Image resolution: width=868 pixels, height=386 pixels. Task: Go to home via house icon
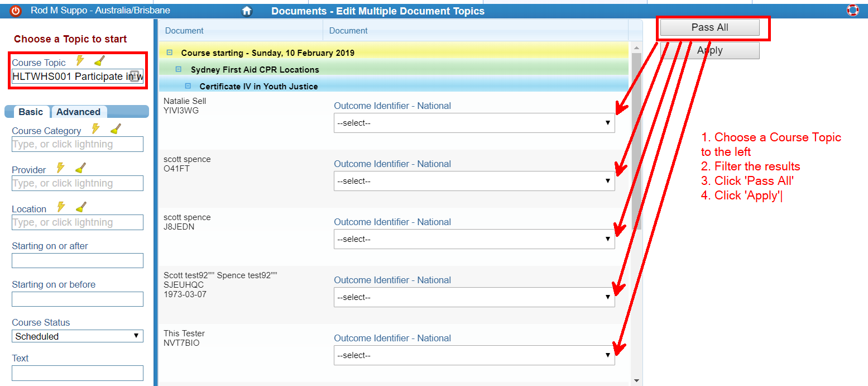click(x=247, y=11)
